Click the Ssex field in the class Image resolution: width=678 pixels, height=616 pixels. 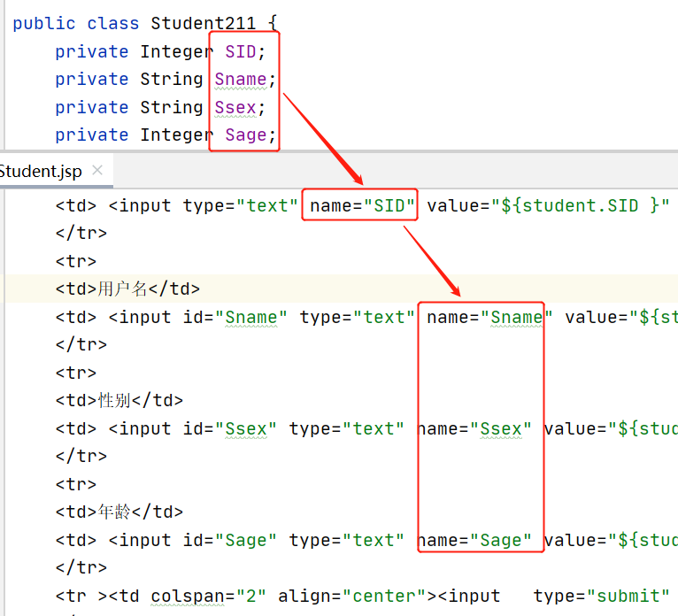235,107
